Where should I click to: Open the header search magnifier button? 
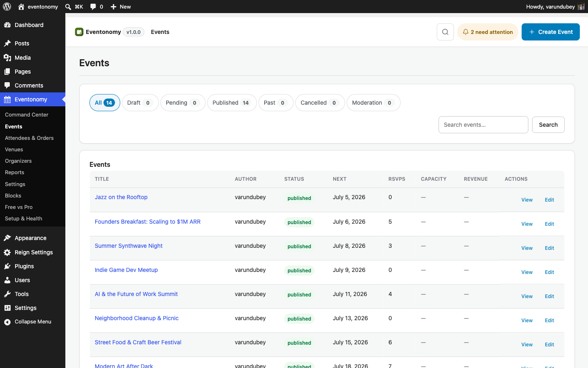click(x=445, y=32)
